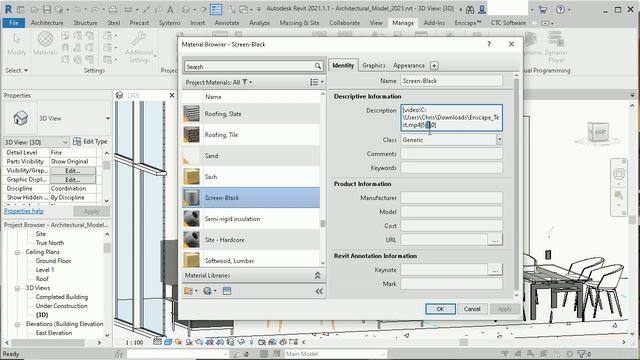Click the Cancel button
This screenshot has width=640, height=360.
(472, 309)
